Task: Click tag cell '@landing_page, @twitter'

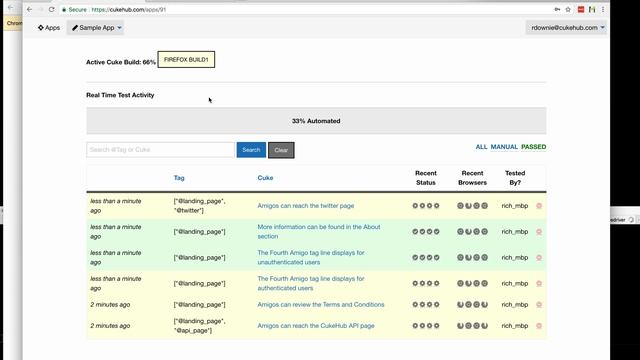Action: pos(199,206)
